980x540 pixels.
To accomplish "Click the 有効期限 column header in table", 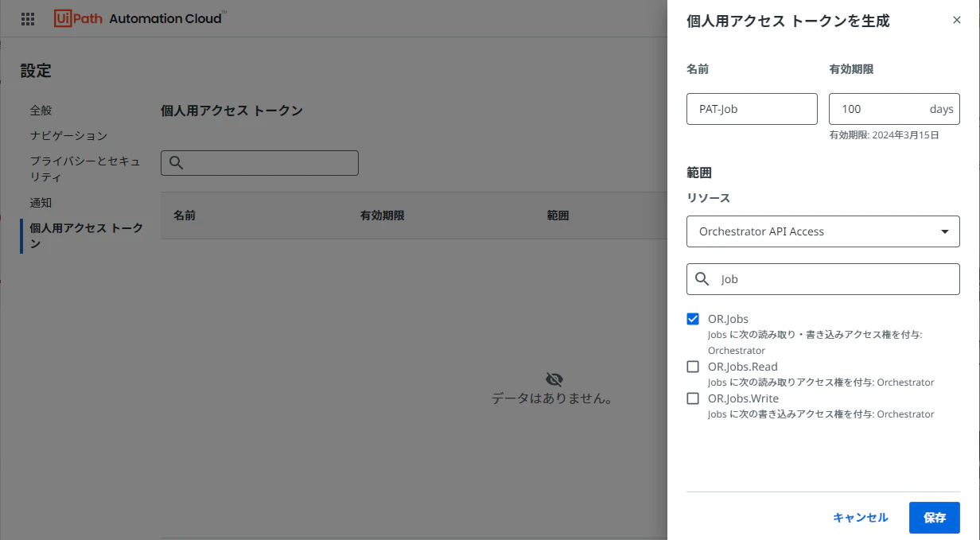I will click(x=383, y=216).
